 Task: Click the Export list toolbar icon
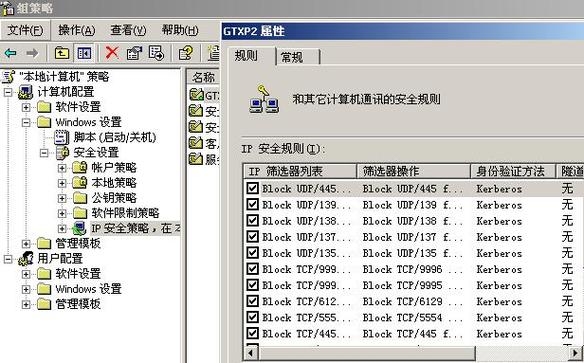point(156,53)
